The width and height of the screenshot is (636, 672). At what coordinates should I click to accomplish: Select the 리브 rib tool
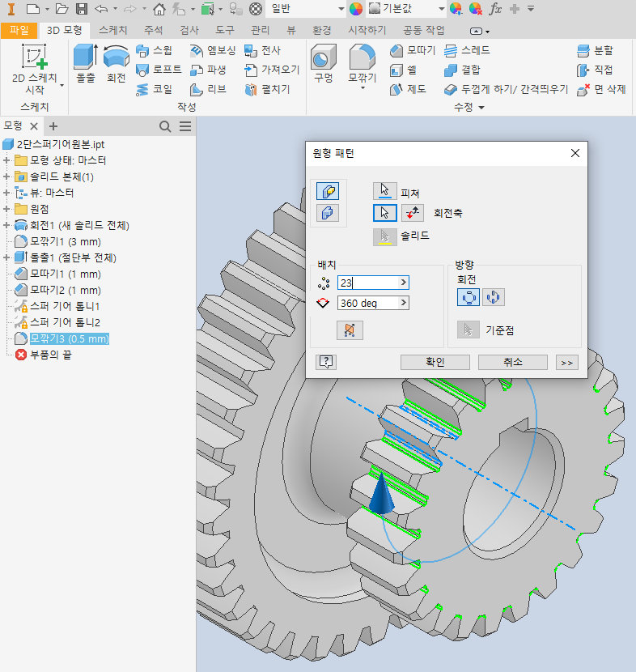[x=208, y=89]
